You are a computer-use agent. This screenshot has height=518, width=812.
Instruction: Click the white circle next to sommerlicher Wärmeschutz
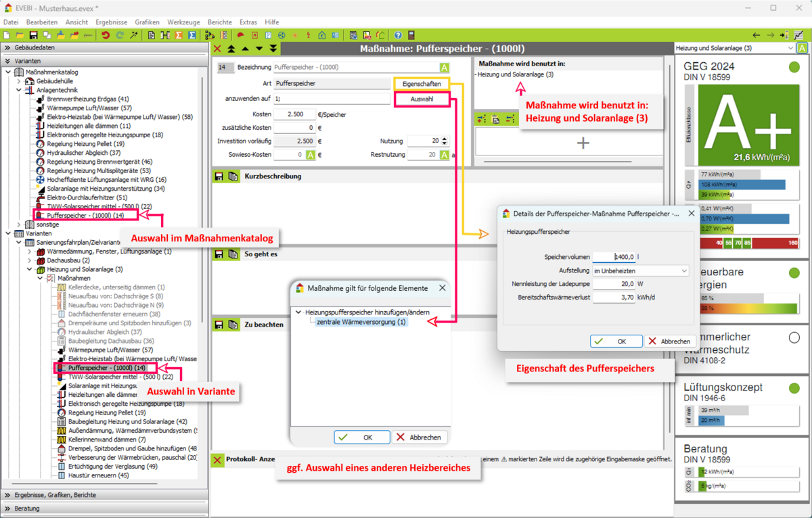click(x=794, y=337)
